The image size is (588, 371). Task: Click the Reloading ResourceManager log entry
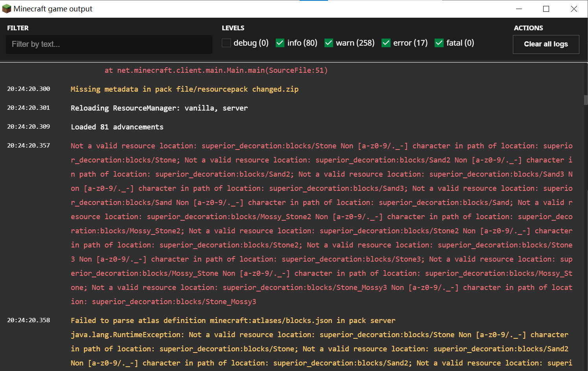pyautogui.click(x=159, y=108)
